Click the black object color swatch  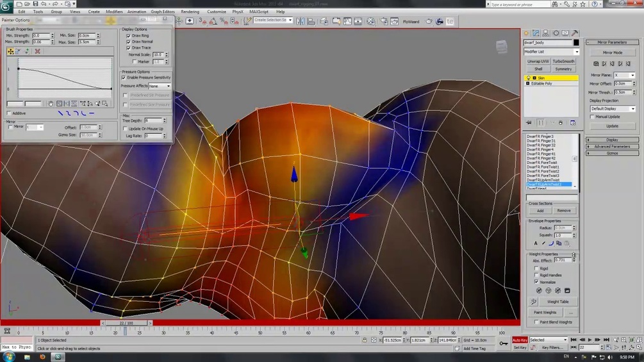click(x=576, y=43)
